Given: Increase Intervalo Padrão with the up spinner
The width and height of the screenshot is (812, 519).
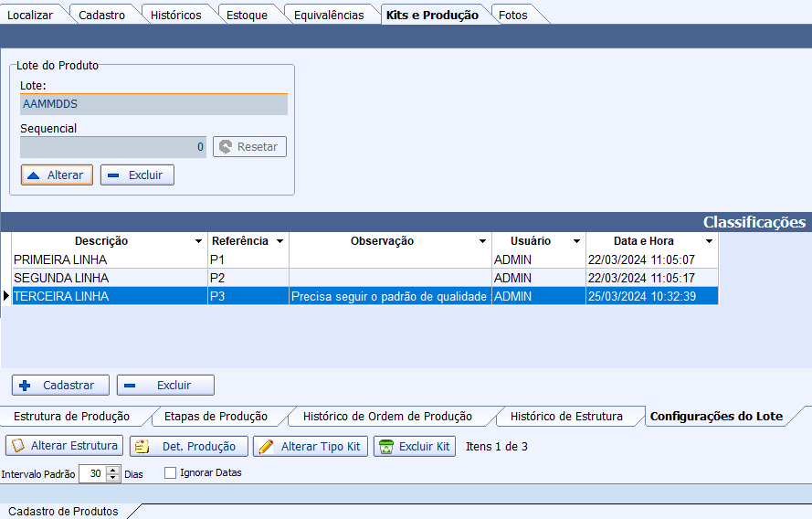Looking at the screenshot, I should pyautogui.click(x=113, y=470).
